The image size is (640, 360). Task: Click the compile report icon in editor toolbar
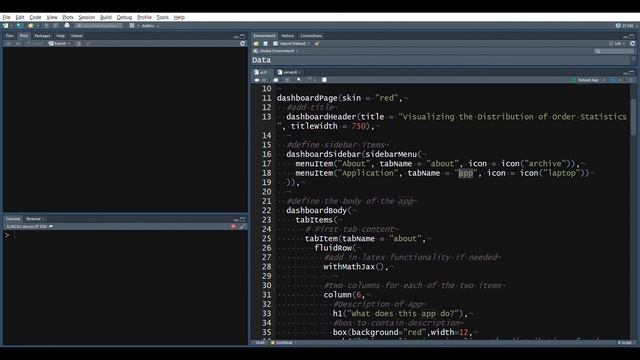[324, 80]
